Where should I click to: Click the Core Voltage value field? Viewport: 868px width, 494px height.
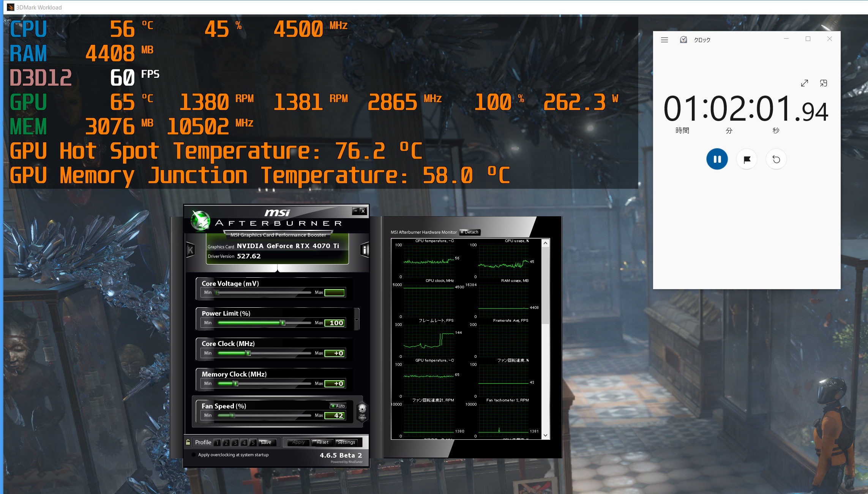click(x=335, y=293)
